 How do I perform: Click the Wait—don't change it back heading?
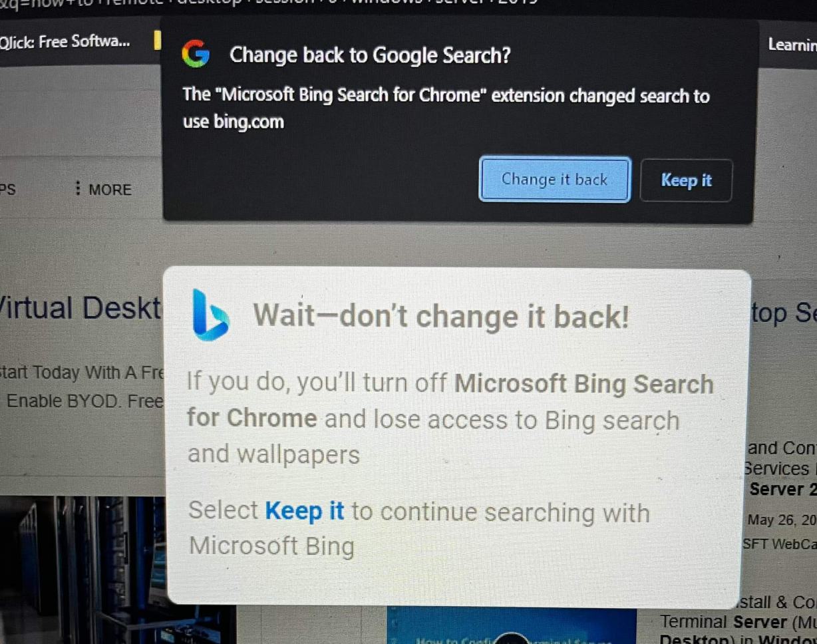click(440, 315)
